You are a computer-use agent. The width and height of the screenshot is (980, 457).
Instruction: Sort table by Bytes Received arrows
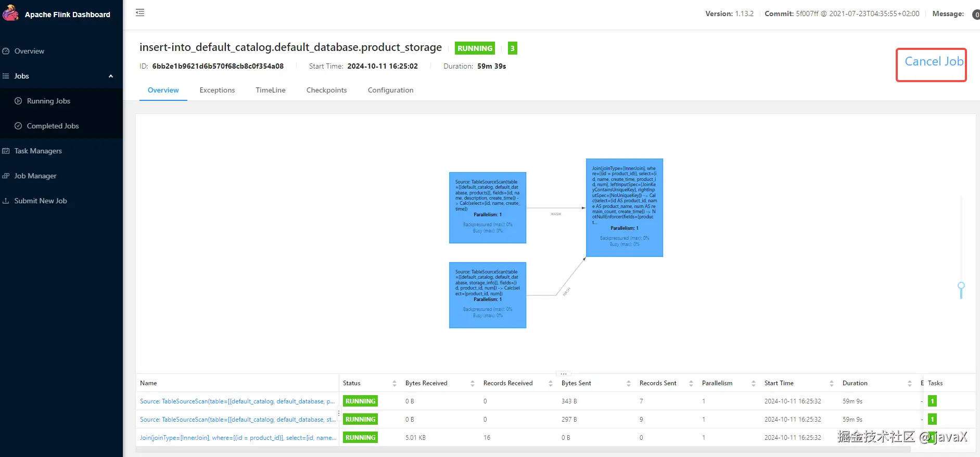(473, 383)
